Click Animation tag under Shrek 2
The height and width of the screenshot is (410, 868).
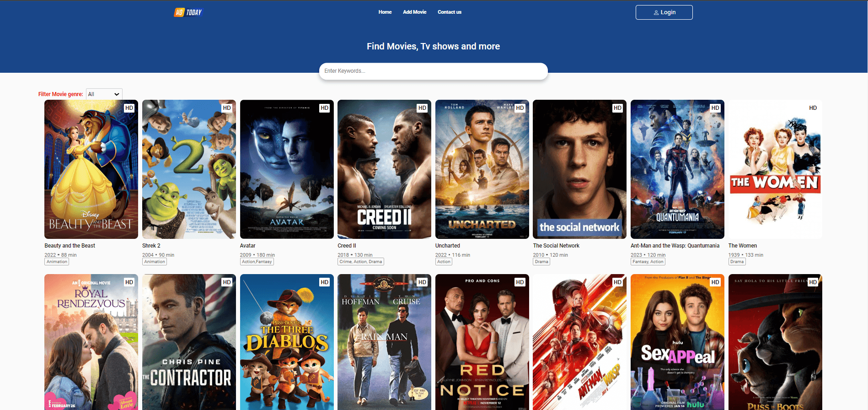coord(155,262)
